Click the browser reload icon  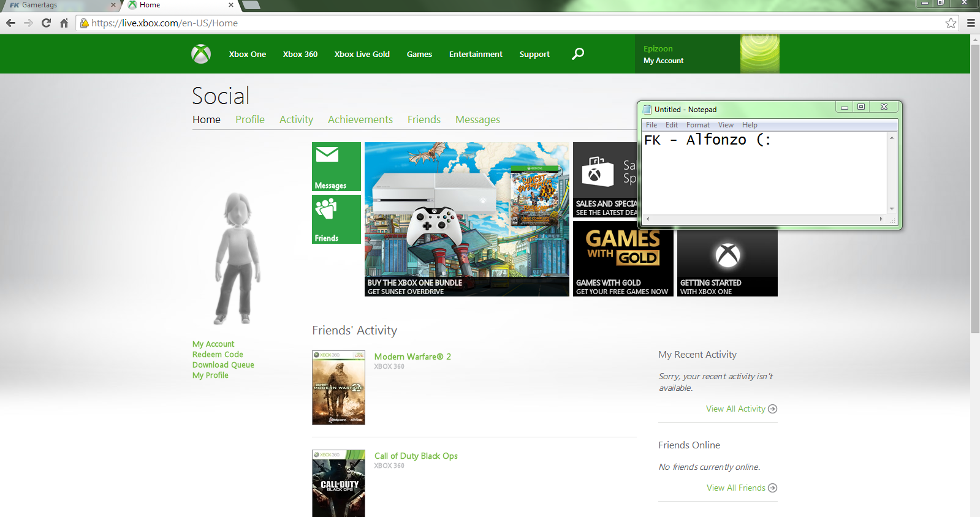pos(46,23)
